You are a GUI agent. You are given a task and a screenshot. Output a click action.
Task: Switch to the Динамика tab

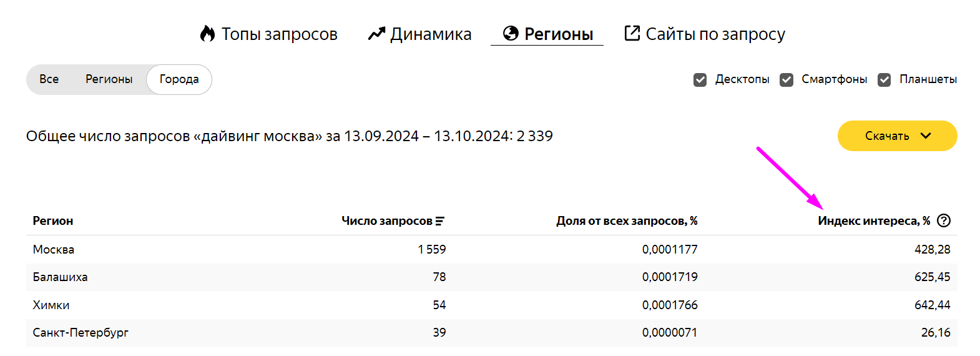[x=431, y=34]
